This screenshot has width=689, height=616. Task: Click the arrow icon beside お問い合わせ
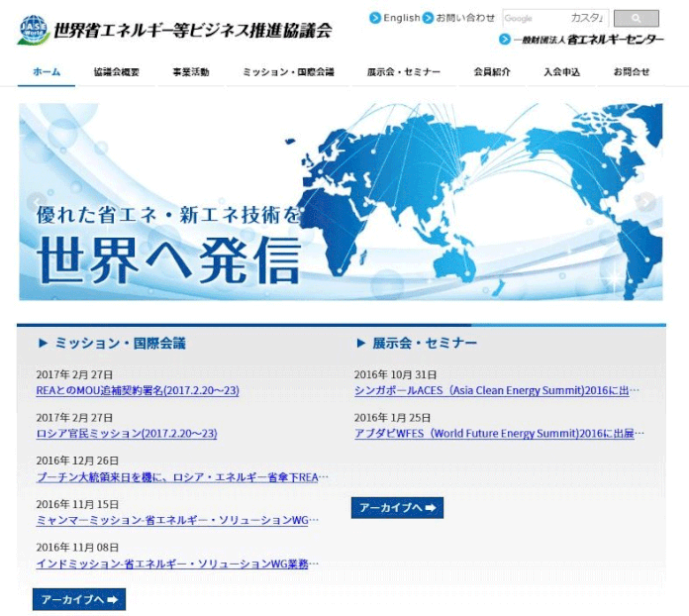point(428,18)
